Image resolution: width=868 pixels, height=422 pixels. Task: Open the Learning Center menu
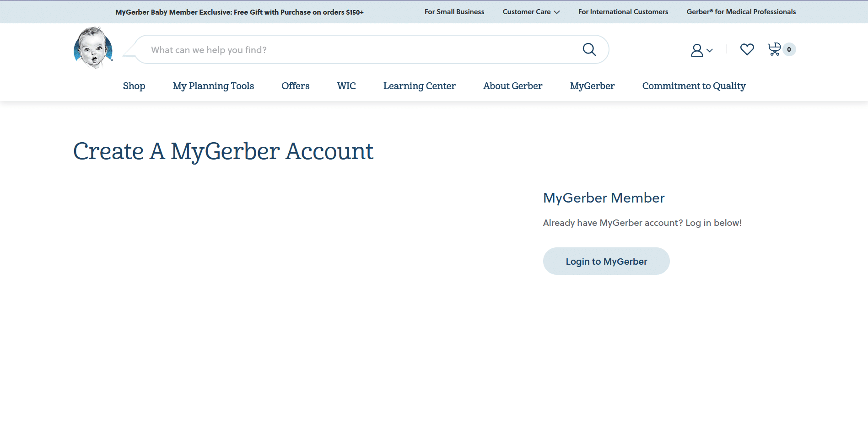point(420,86)
